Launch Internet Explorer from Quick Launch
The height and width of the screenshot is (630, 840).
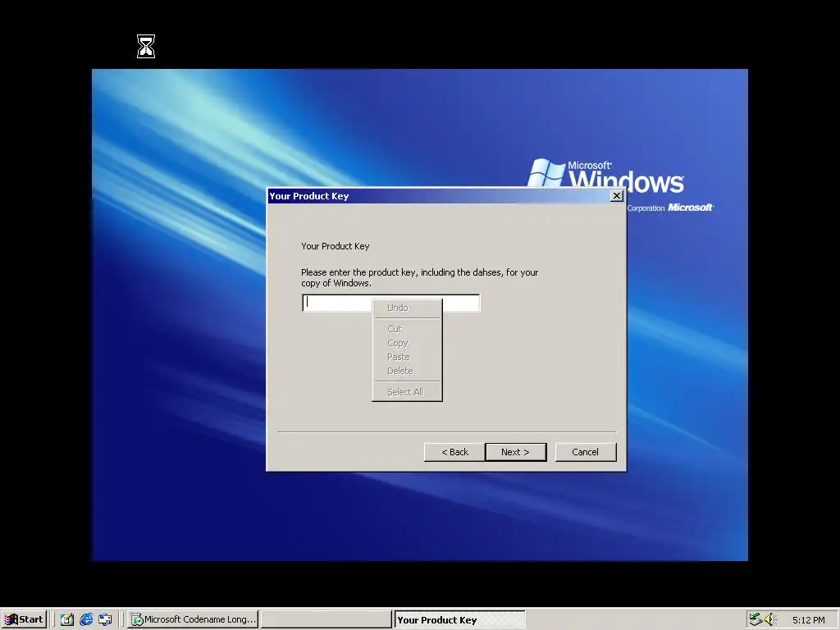[x=86, y=619]
